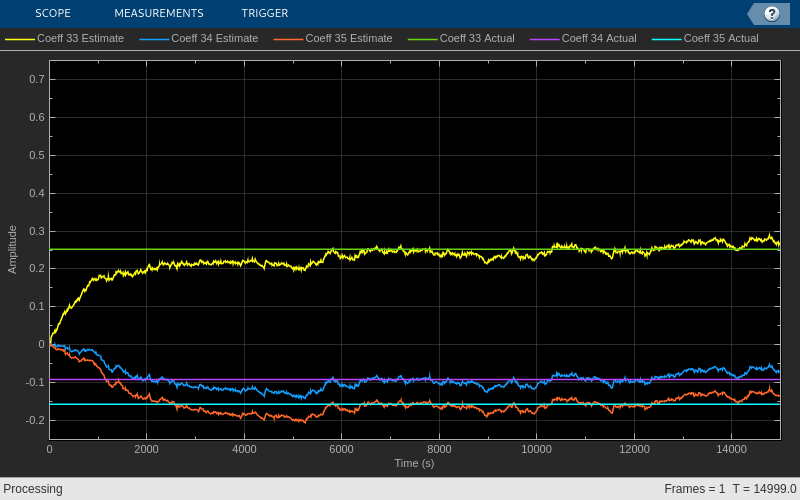Image resolution: width=800 pixels, height=500 pixels.
Task: Open the MEASUREMENTS tab
Action: pyautogui.click(x=159, y=13)
